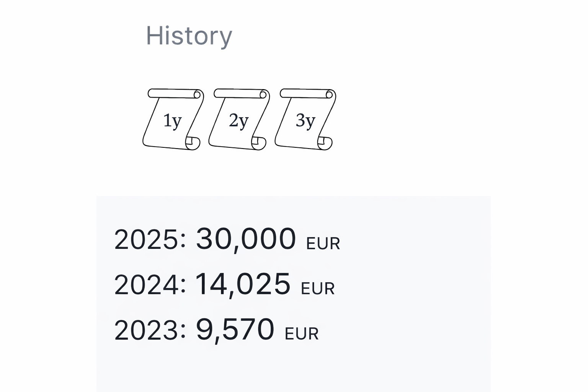
Task: Click EUR next to 30,000
Action: (x=323, y=244)
